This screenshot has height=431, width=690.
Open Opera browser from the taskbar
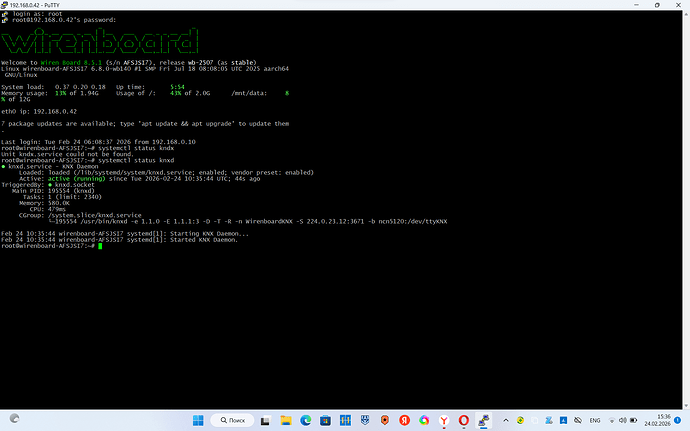coord(463,420)
